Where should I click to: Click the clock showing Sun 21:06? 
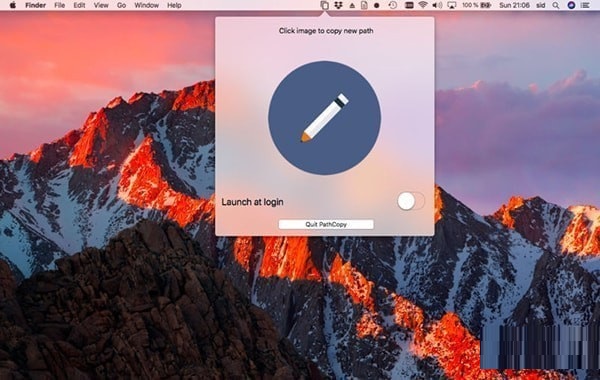coord(514,5)
